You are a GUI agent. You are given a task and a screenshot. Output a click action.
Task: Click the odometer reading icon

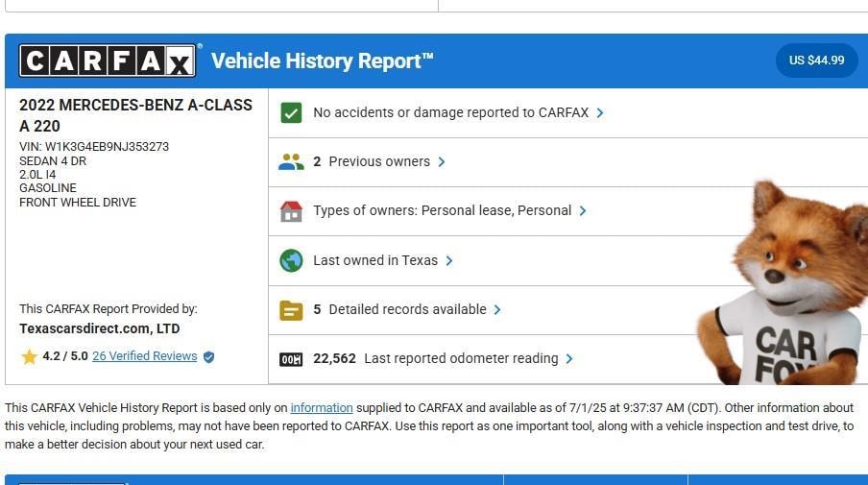click(x=291, y=359)
